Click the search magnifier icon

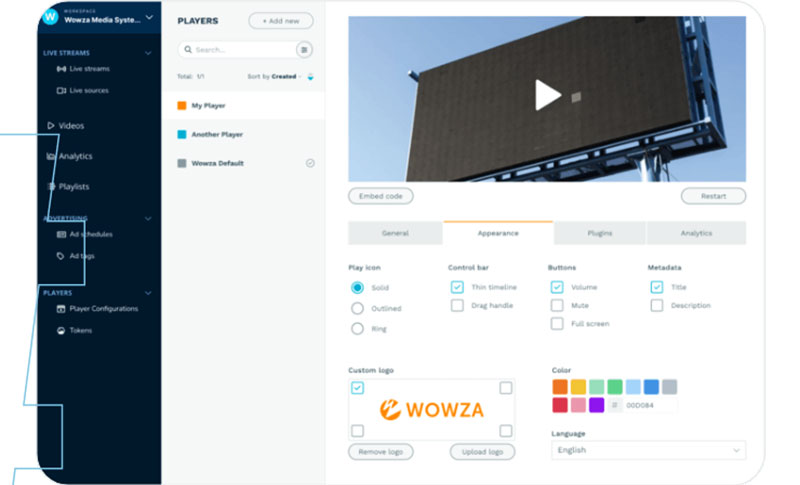[x=188, y=49]
